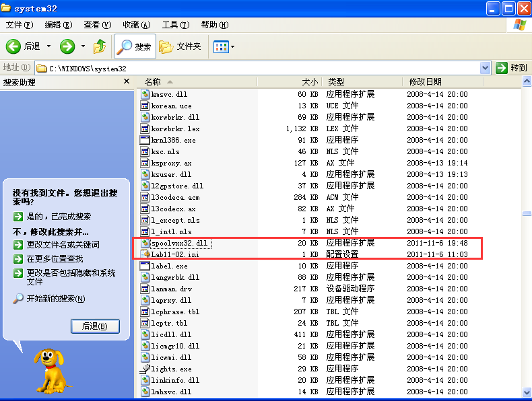
Task: Sort by the 修改日期 column header
Action: [x=442, y=81]
